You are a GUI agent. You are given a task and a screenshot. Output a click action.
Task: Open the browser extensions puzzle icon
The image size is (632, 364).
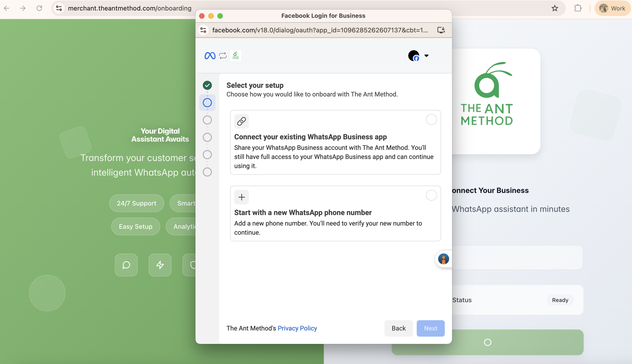coord(578,8)
